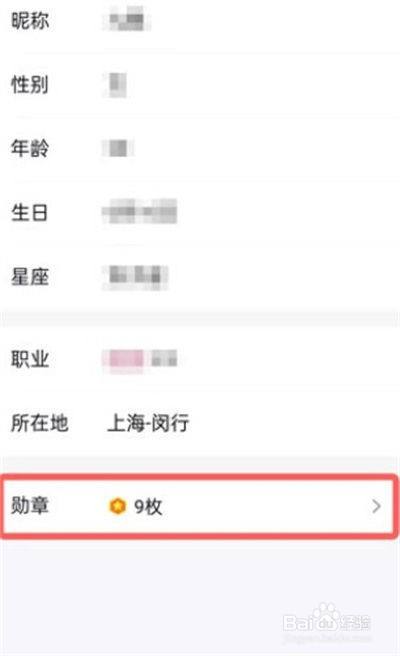Click the orange medal badge icon

[x=118, y=506]
